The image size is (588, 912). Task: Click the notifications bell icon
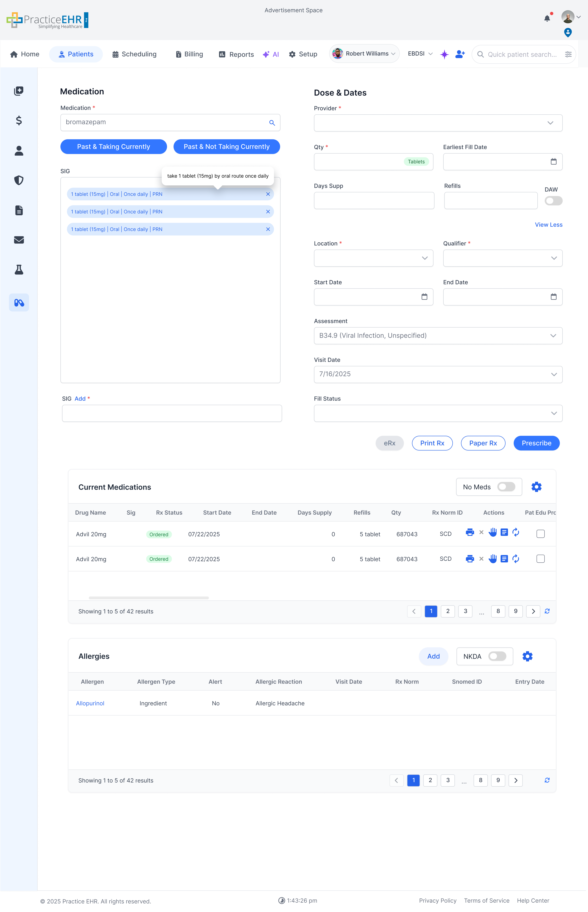click(547, 18)
